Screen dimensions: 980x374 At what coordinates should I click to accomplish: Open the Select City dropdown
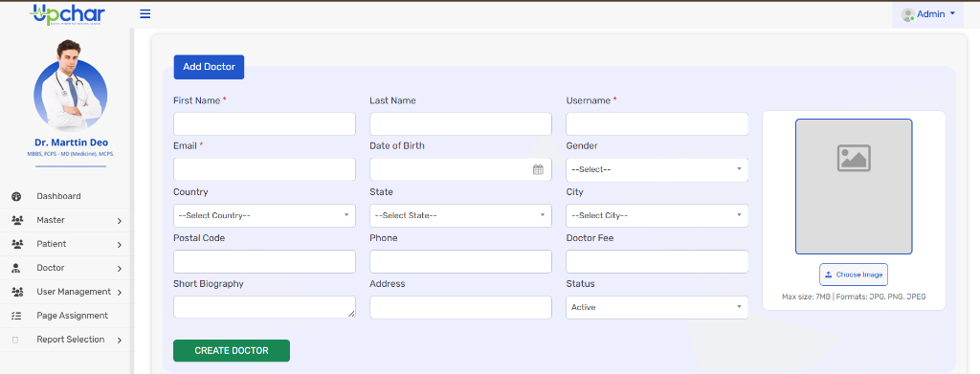(657, 215)
